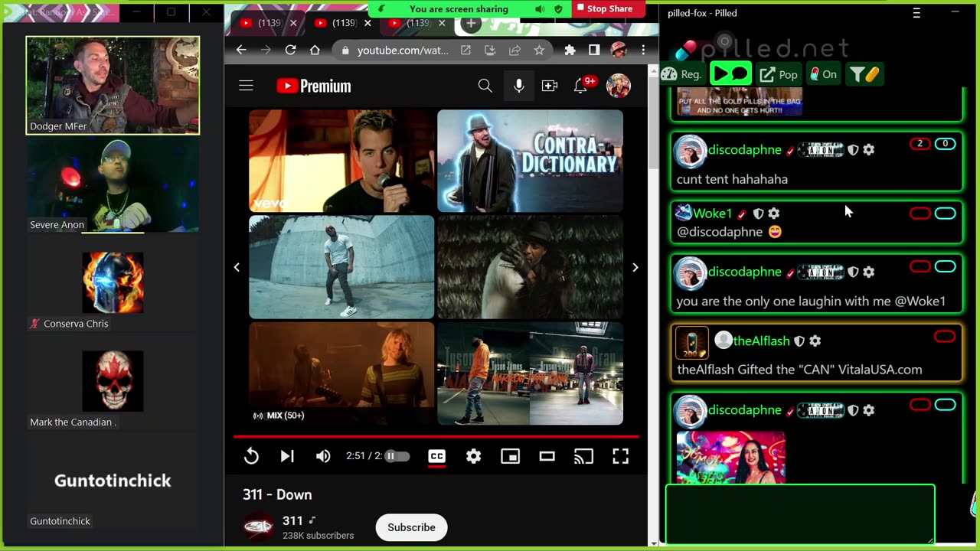Click shield on the "cunt tent hahahaha" message
The height and width of the screenshot is (551, 980).
(x=853, y=150)
